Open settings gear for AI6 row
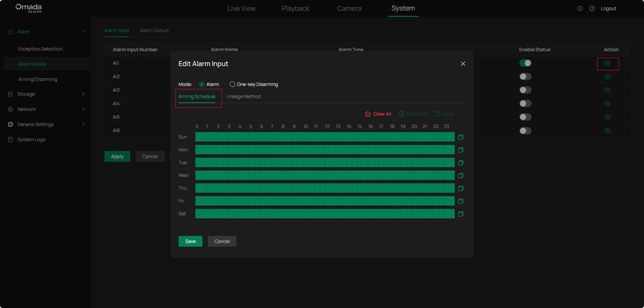The width and height of the screenshot is (644, 308). pyautogui.click(x=607, y=130)
